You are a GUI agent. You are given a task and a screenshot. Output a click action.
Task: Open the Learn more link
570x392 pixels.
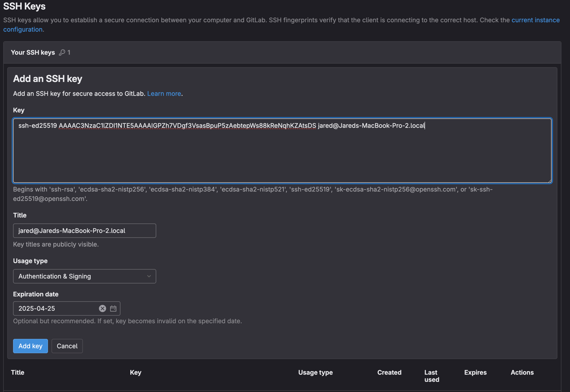tap(164, 94)
